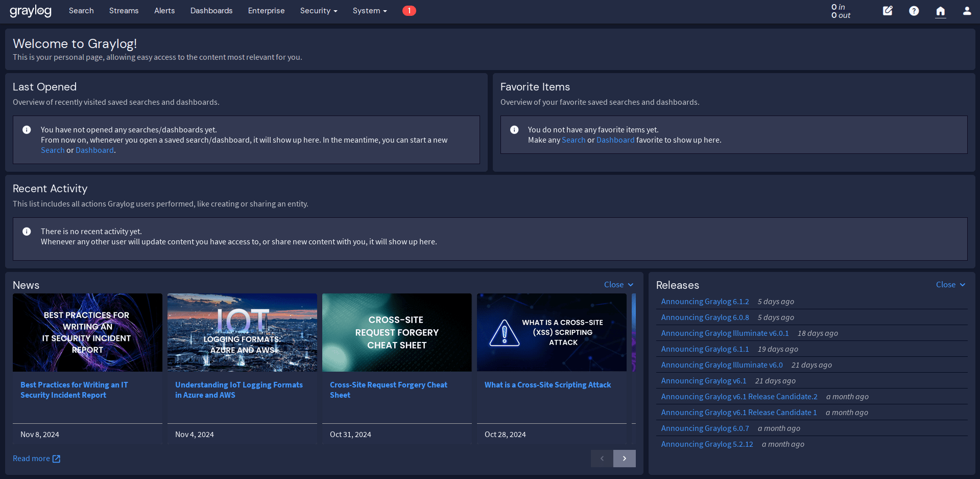Open Announcing Graylog 6.0.7 release

[705, 428]
